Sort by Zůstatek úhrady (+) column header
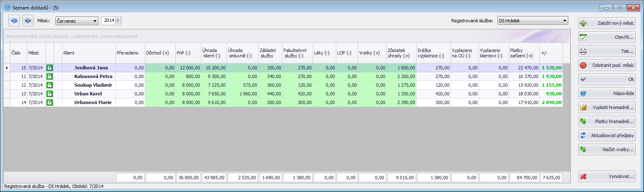 pyautogui.click(x=401, y=53)
